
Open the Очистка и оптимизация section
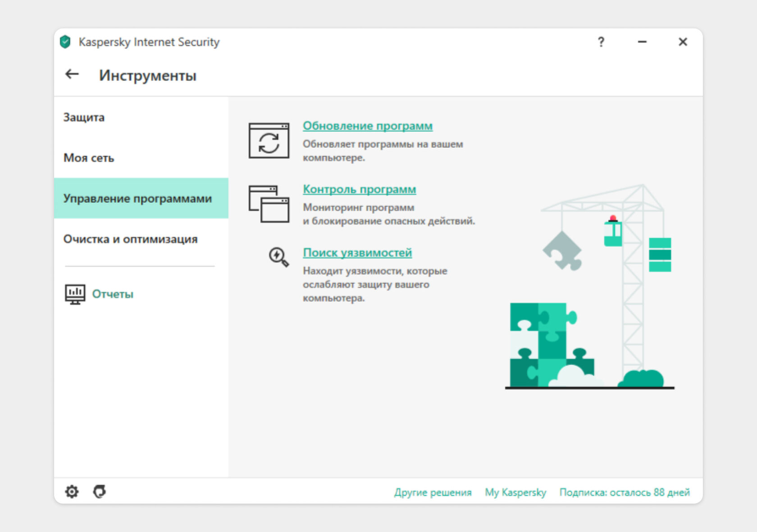(141, 239)
